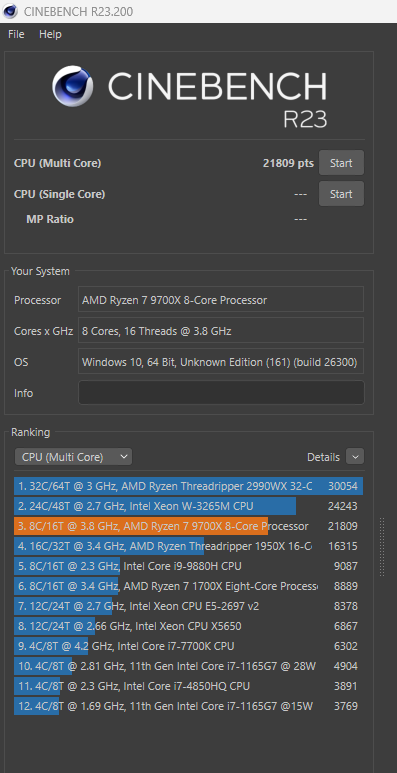
Task: Select the Ryzen 7 1700X ranking row
Action: tap(188, 586)
